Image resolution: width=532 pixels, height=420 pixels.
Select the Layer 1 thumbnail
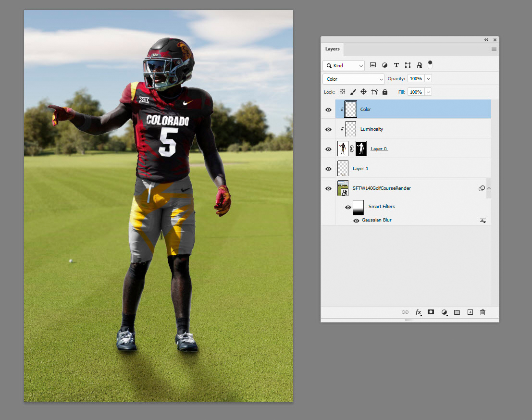[343, 168]
